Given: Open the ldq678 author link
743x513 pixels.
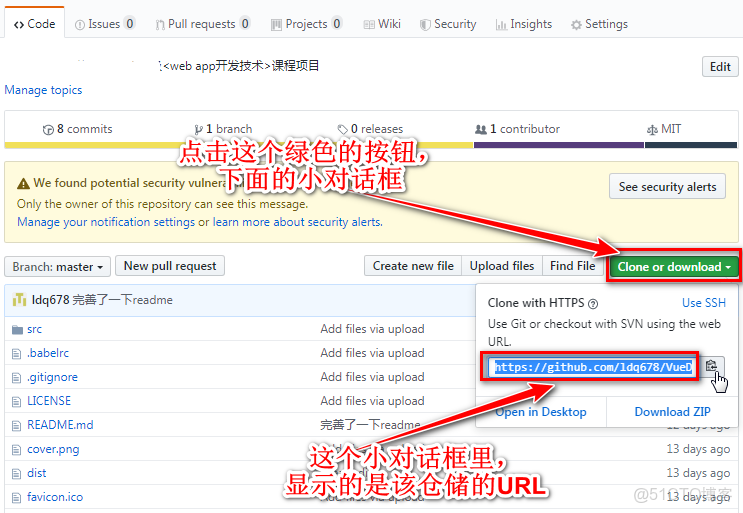Looking at the screenshot, I should pos(51,300).
